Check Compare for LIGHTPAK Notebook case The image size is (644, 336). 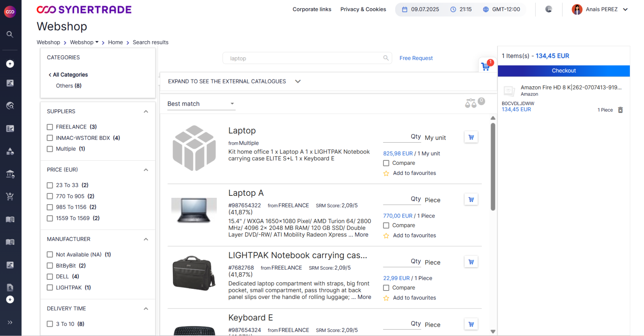(x=386, y=288)
